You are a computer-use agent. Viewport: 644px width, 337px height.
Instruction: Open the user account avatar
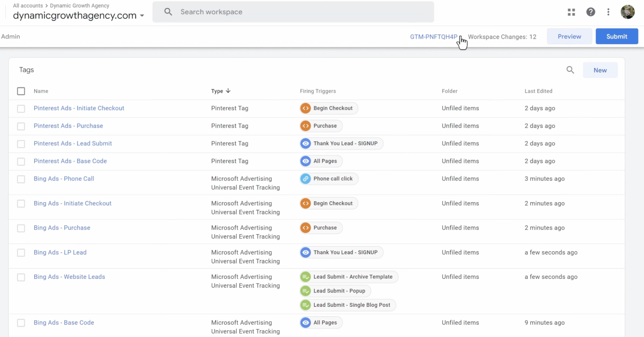pos(627,12)
